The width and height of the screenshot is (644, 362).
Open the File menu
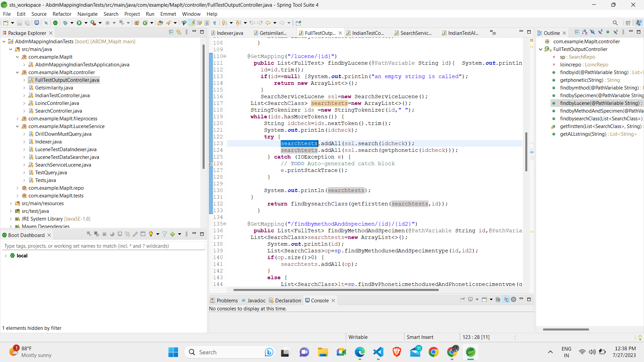click(x=7, y=14)
